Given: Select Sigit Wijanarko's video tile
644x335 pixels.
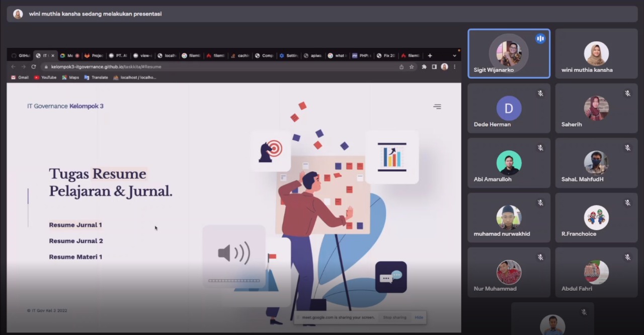Looking at the screenshot, I should pos(509,53).
